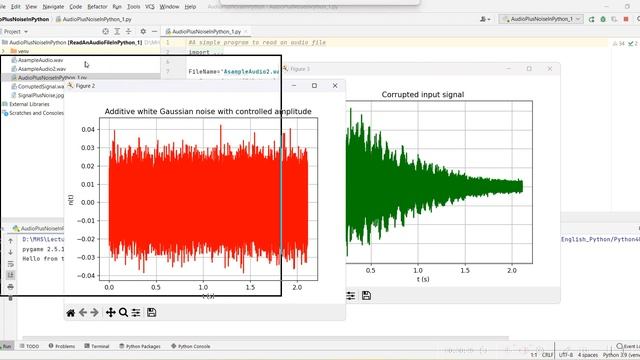Click AudioPlusNoiseInPython_1.py breadcrumb in navigation bar
This screenshot has height=360, width=640.
point(97,19)
